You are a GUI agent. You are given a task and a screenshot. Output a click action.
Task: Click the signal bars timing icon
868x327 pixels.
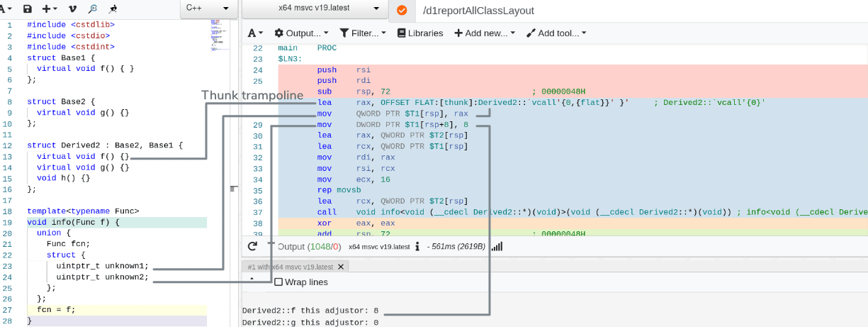497,246
